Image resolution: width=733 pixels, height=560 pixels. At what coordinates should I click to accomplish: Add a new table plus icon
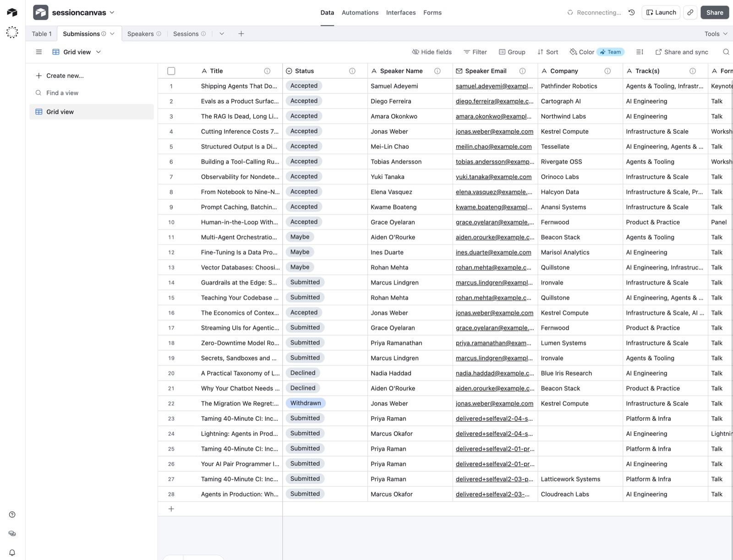(241, 33)
